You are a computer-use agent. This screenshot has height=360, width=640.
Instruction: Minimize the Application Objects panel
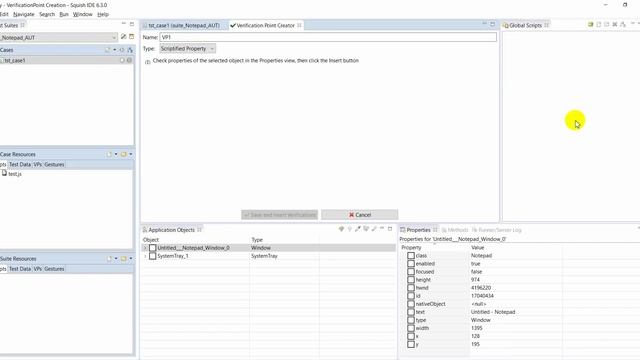pos(382,229)
